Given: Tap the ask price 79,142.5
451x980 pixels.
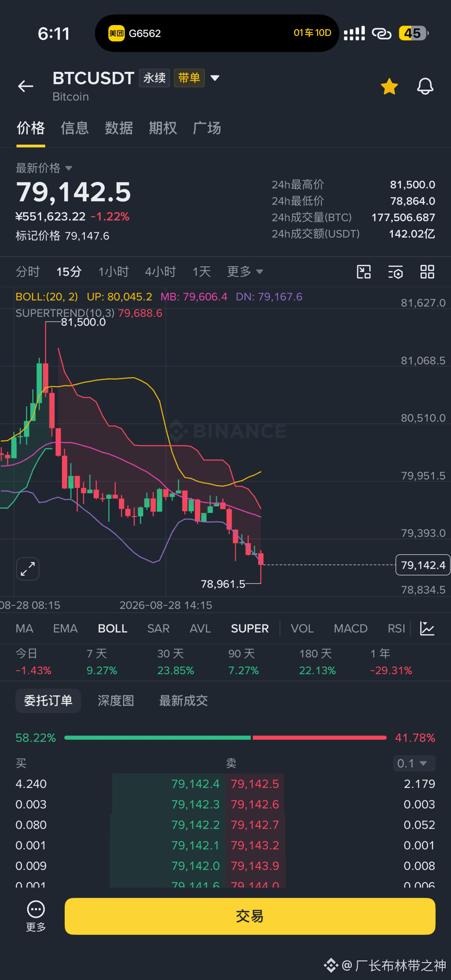Looking at the screenshot, I should (255, 784).
